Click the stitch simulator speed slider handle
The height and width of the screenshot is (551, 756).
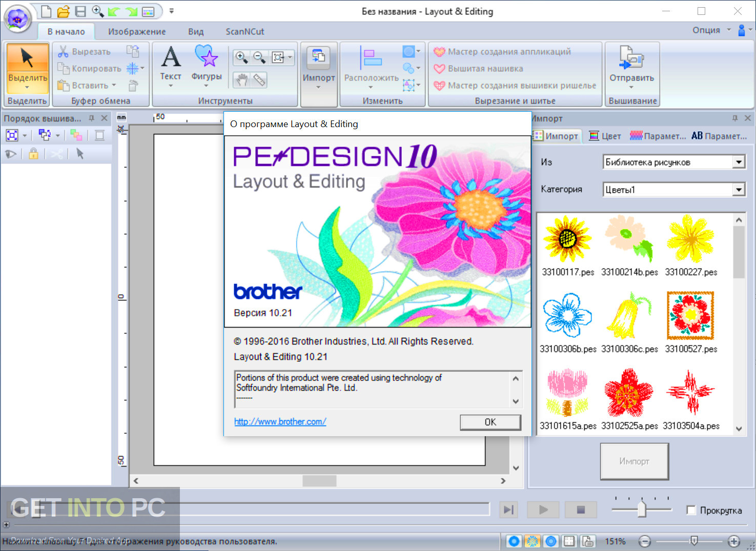tap(642, 509)
